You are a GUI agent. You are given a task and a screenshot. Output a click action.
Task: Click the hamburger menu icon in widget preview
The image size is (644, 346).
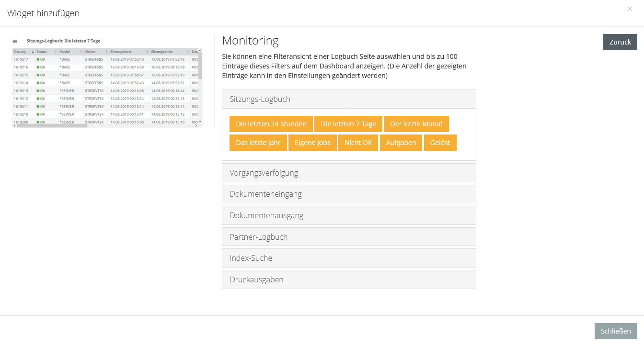pos(15,42)
